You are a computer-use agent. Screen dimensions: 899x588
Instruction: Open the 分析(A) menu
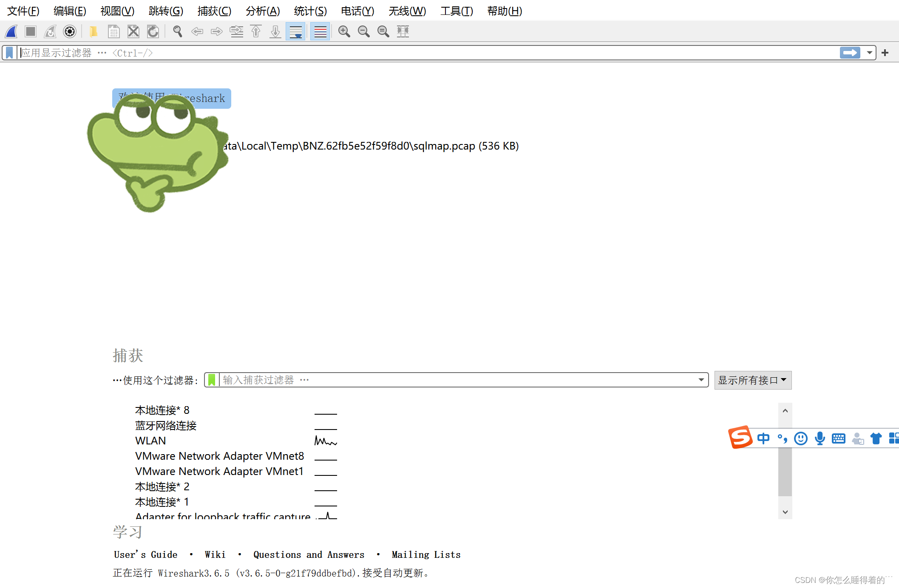pos(263,11)
